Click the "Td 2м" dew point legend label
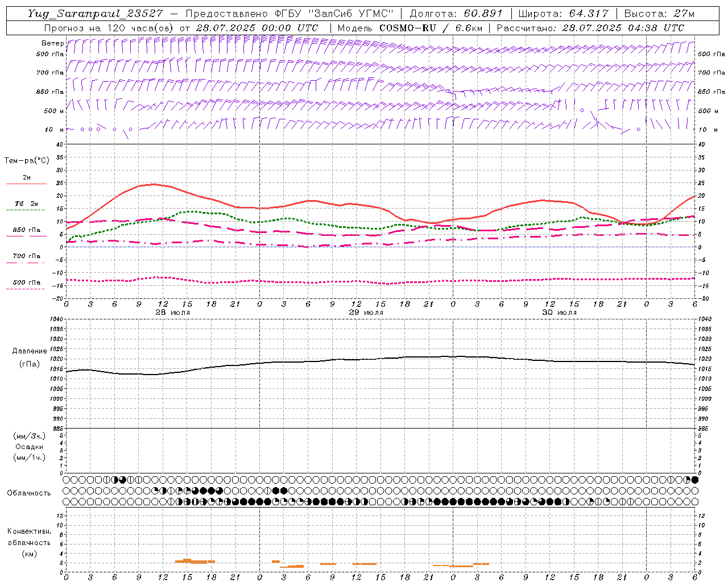Viewport: 728px width, 582px height. pos(27,203)
